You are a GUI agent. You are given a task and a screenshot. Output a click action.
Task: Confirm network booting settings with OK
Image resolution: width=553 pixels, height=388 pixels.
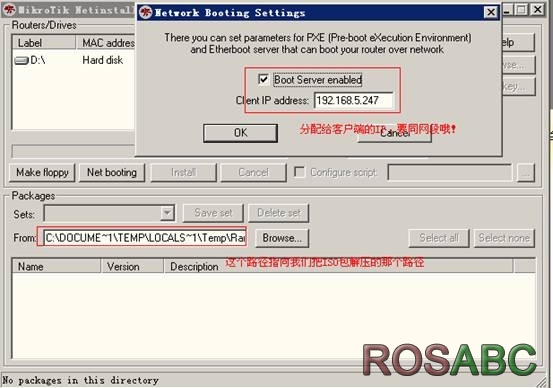[x=240, y=133]
